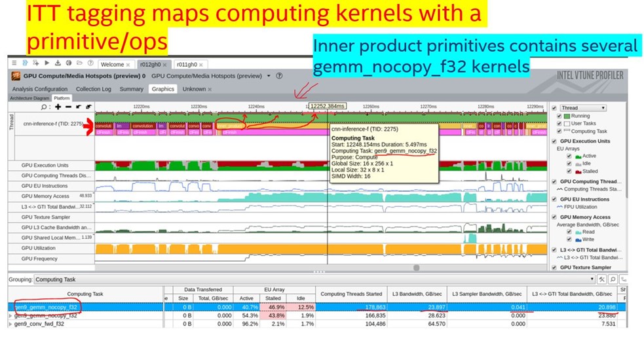Uncheck the Running legend checkbox
Screen dimensions: 644x337
click(x=559, y=116)
